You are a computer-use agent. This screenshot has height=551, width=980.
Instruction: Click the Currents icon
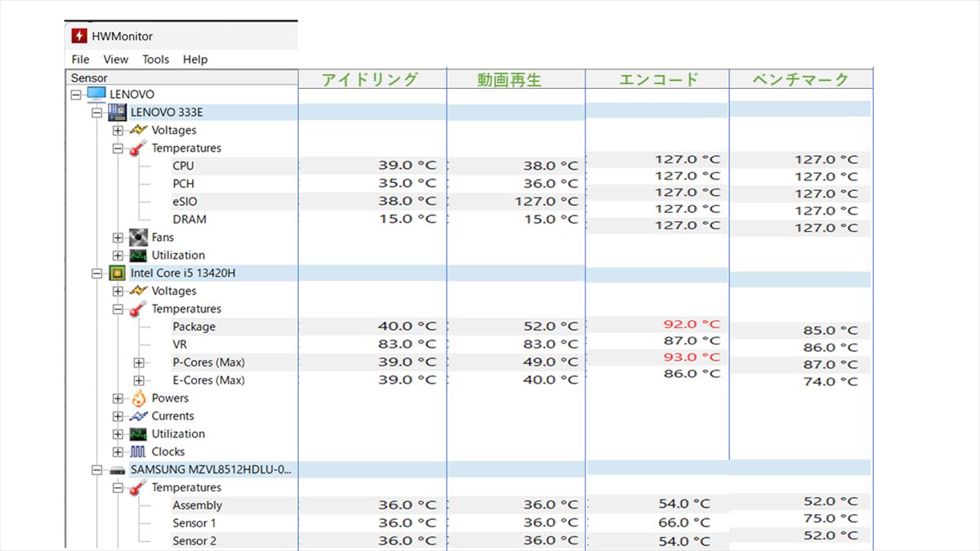138,416
